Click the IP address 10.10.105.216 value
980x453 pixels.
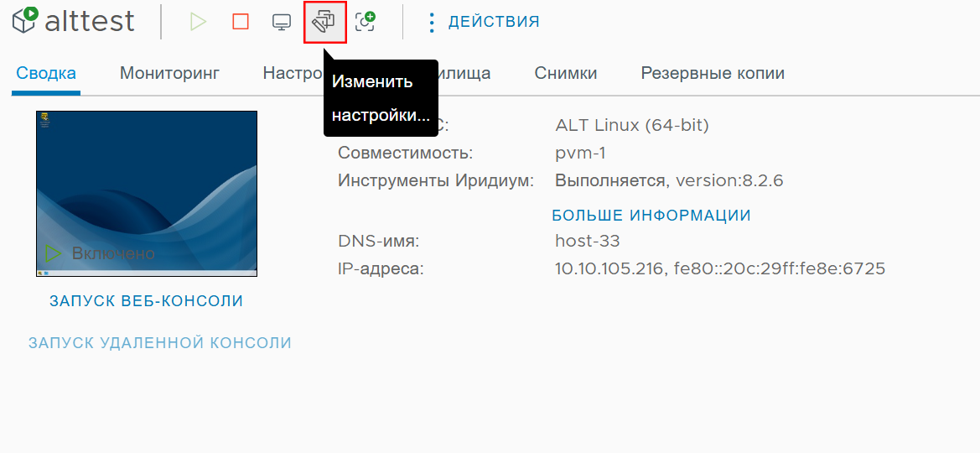point(608,269)
